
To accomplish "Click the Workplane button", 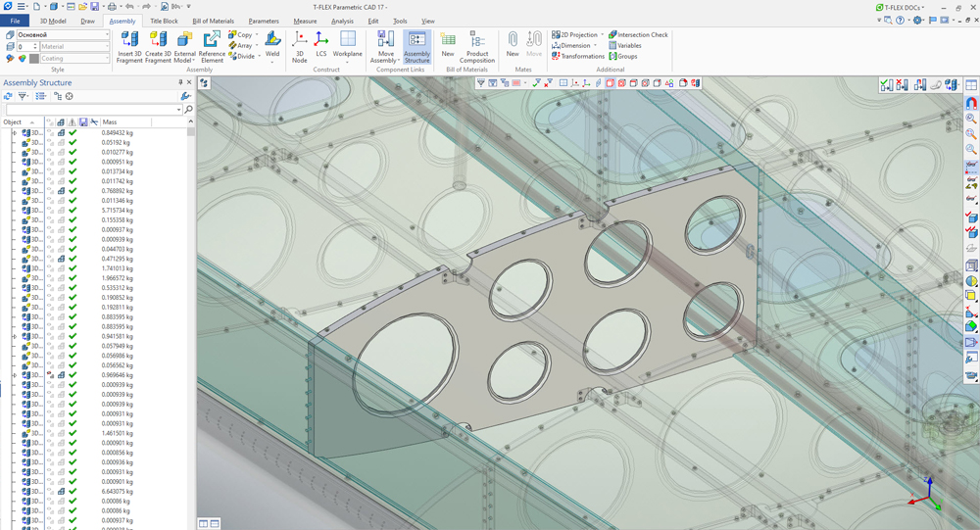I will [x=348, y=47].
